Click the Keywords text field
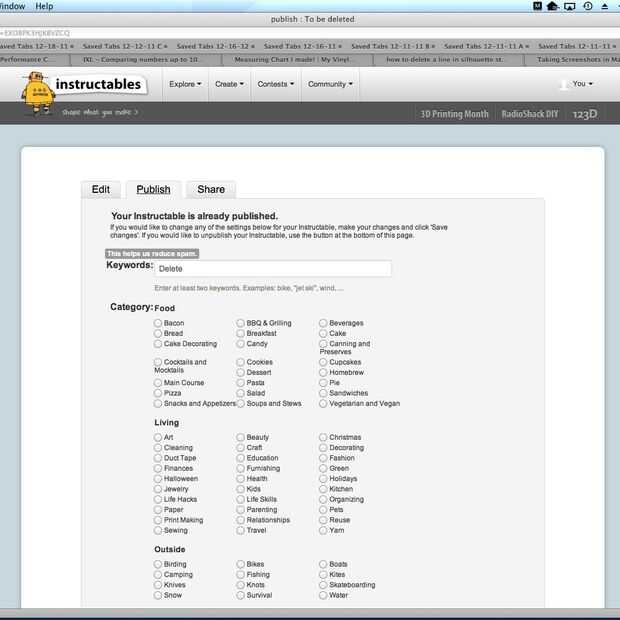 coord(273,269)
